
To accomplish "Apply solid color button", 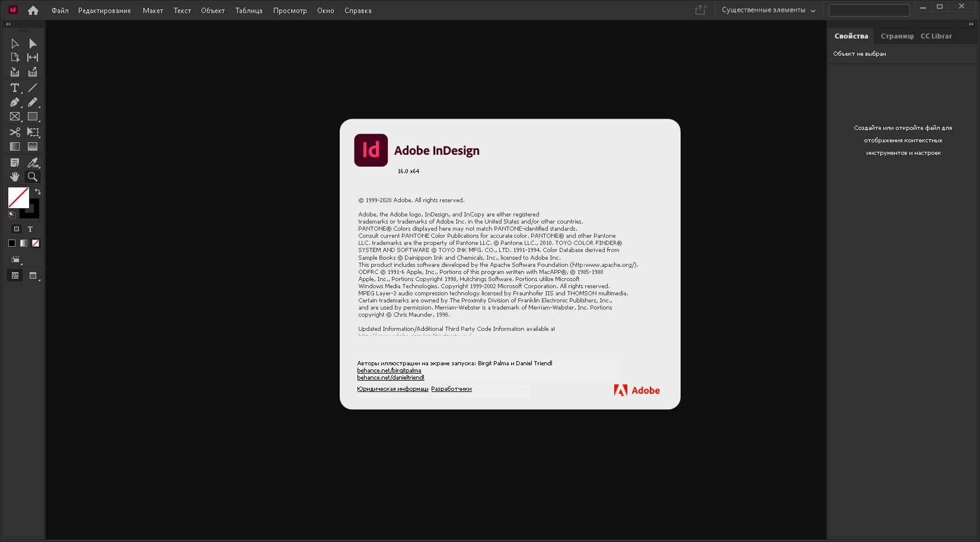I will point(11,243).
